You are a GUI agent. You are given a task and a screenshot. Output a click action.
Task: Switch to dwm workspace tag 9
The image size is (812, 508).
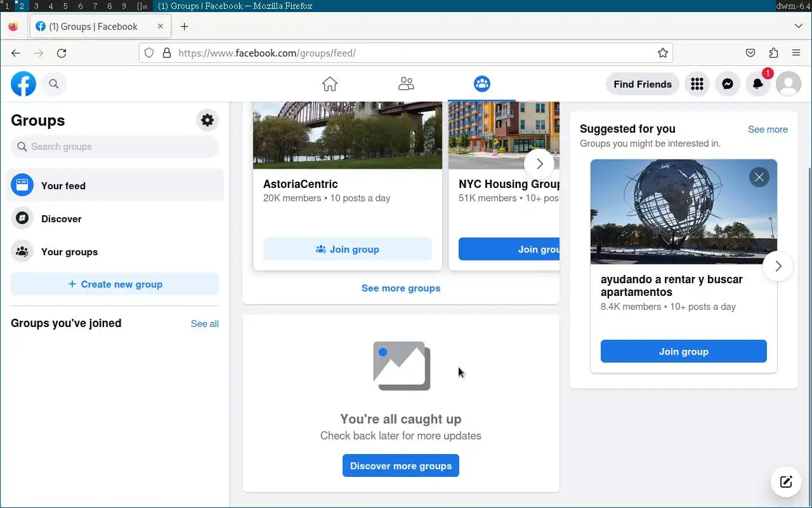(x=124, y=6)
